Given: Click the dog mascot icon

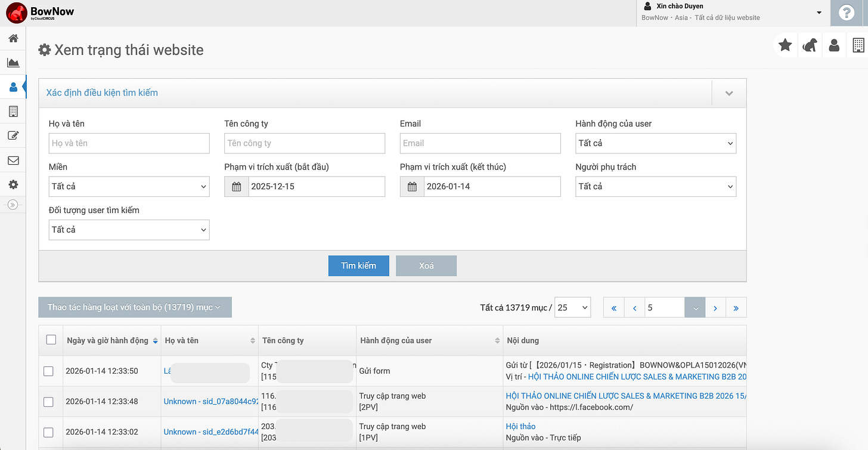Looking at the screenshot, I should tap(810, 45).
